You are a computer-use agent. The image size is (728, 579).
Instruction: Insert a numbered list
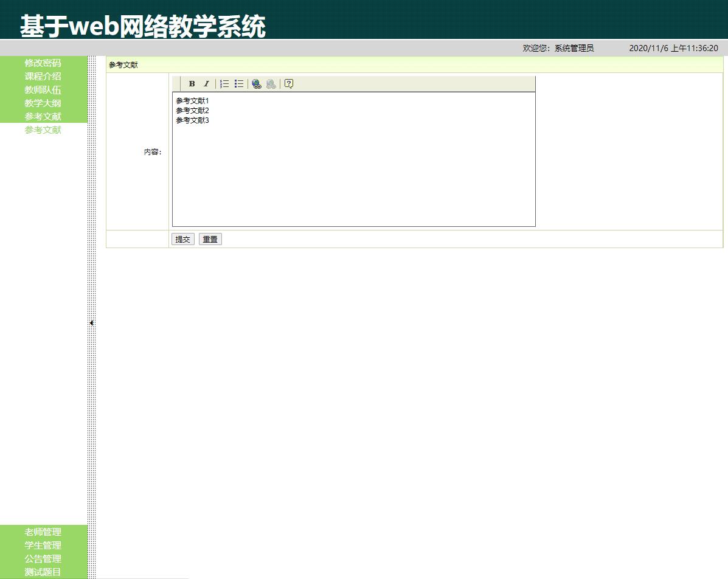coord(224,83)
